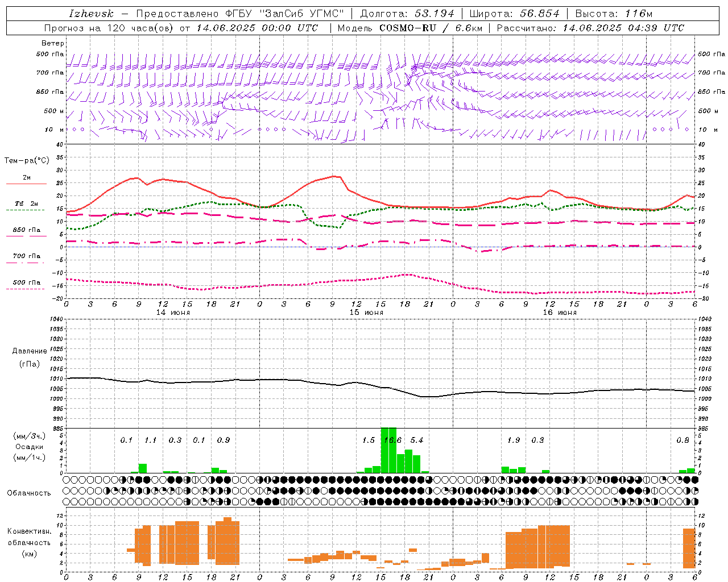728x582 pixels.
Task: Click the 0.9 precipitation amount value
Action: (x=224, y=440)
